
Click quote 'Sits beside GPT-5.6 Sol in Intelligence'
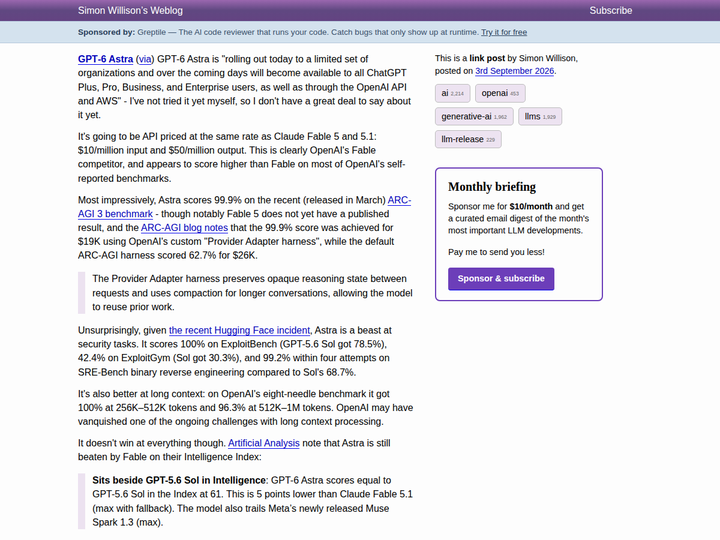[179, 480]
